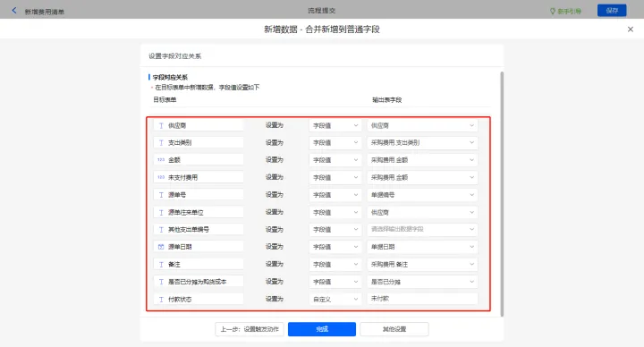Viewport: 644px width, 347px height.
Task: Open the 字段值 dropdown in the 备注 row
Action: click(335, 265)
